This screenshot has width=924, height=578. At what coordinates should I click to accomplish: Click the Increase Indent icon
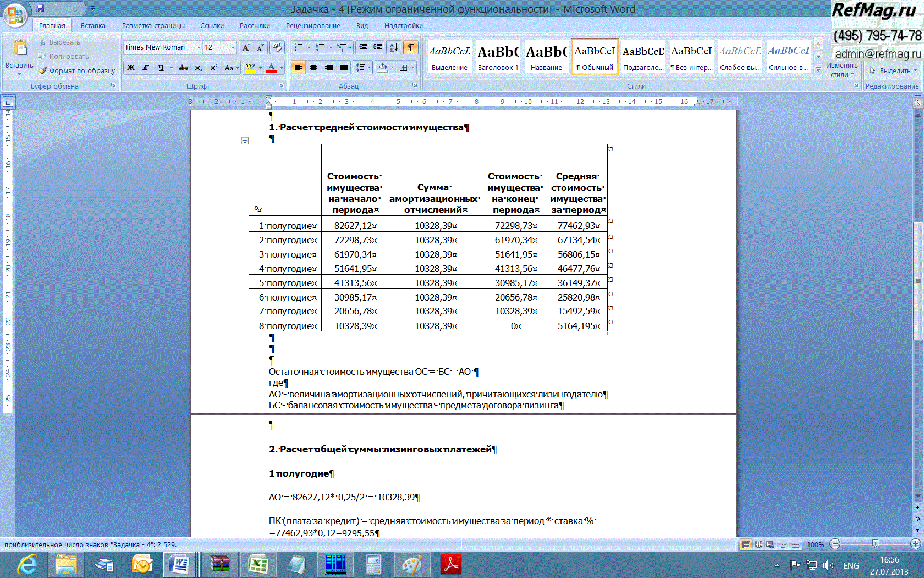coord(377,47)
